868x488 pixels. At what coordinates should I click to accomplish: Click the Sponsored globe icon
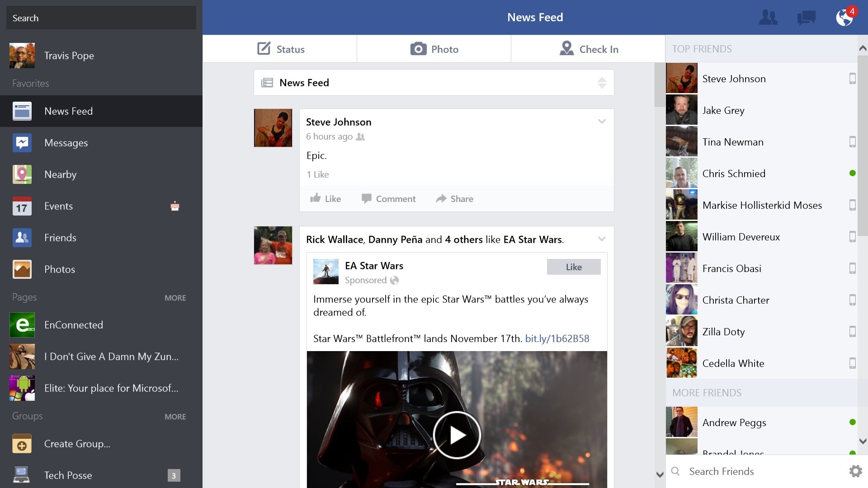[394, 280]
